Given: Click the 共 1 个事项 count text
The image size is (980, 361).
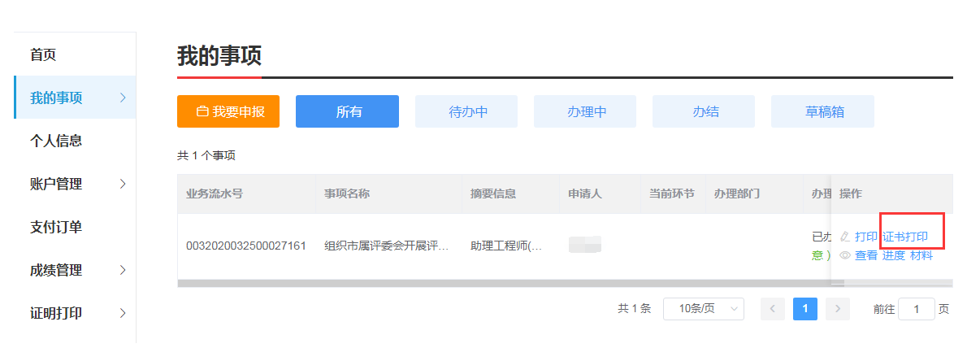Looking at the screenshot, I should coord(206,155).
